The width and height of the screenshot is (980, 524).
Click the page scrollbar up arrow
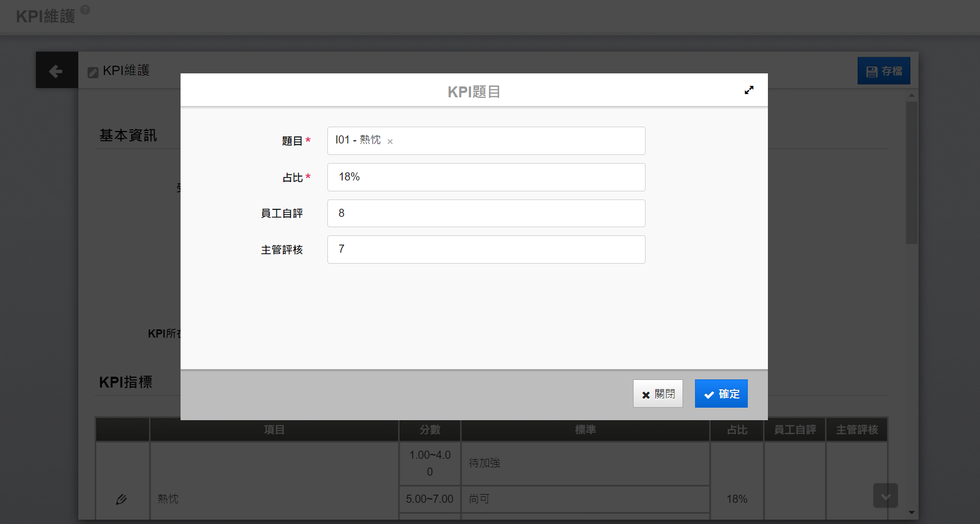(911, 96)
